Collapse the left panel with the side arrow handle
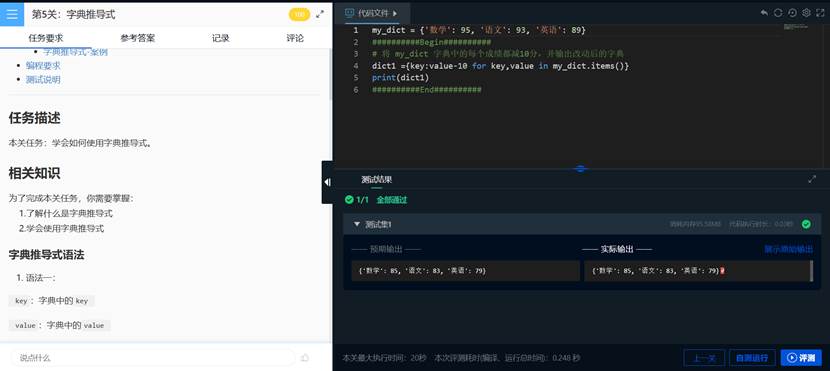 [328, 182]
